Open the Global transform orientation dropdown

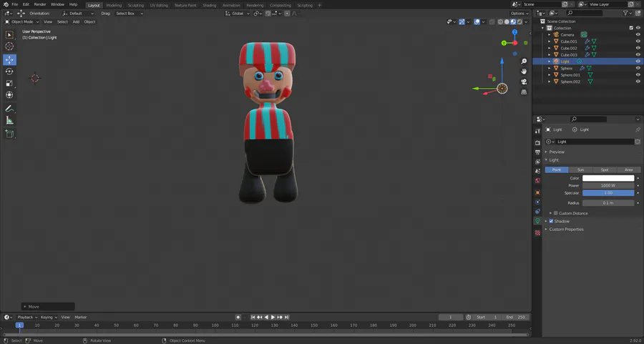point(238,14)
